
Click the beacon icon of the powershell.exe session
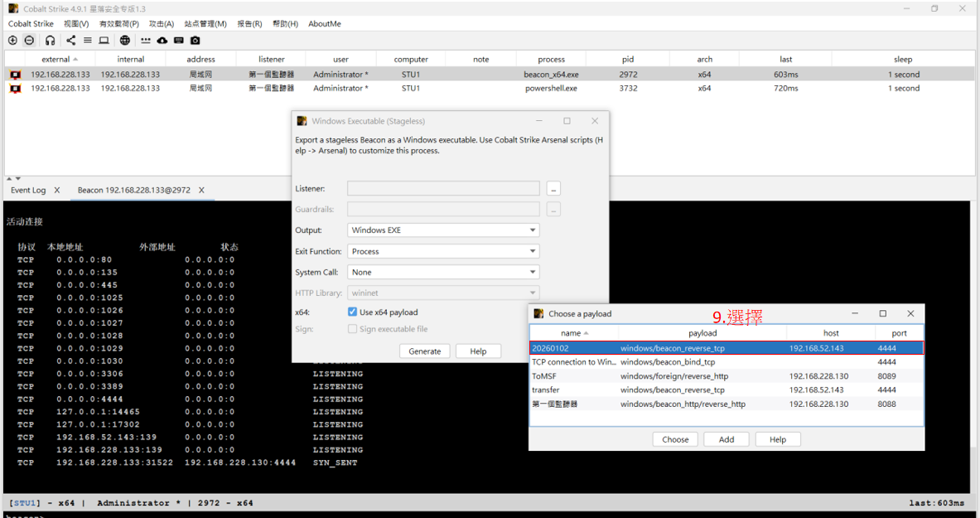(16, 88)
